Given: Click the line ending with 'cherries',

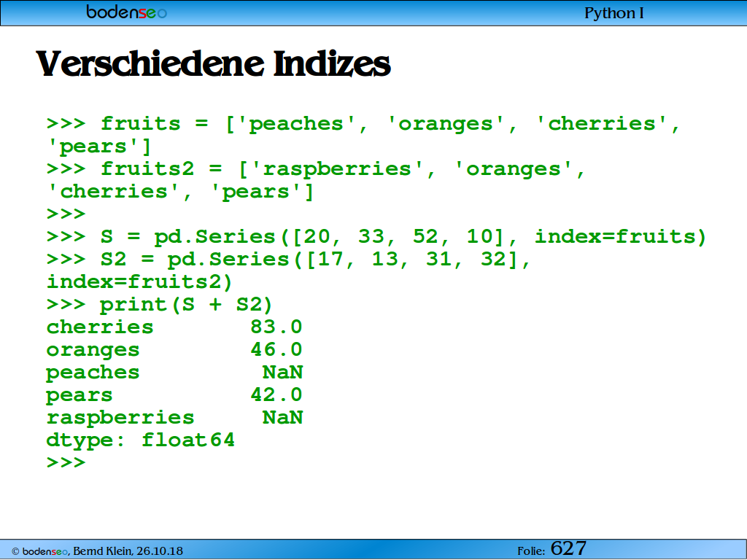Looking at the screenshot, I should click(363, 124).
